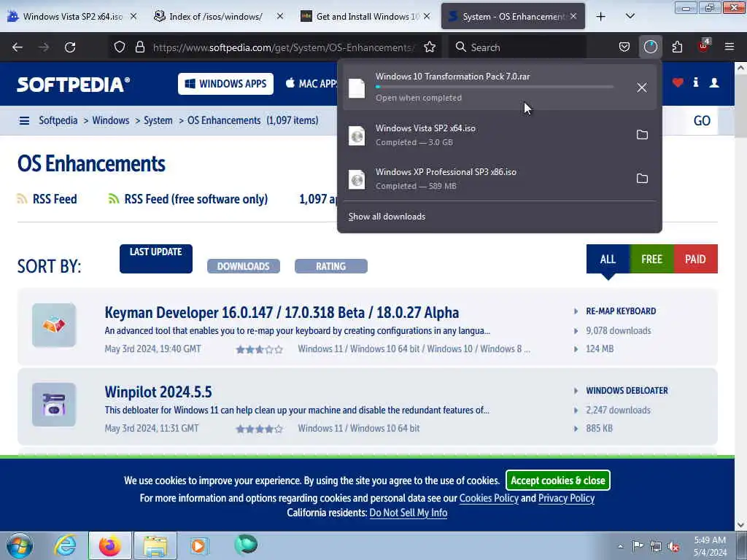This screenshot has height=560, width=747.
Task: Open the uBlock extension icon
Action: (704, 46)
